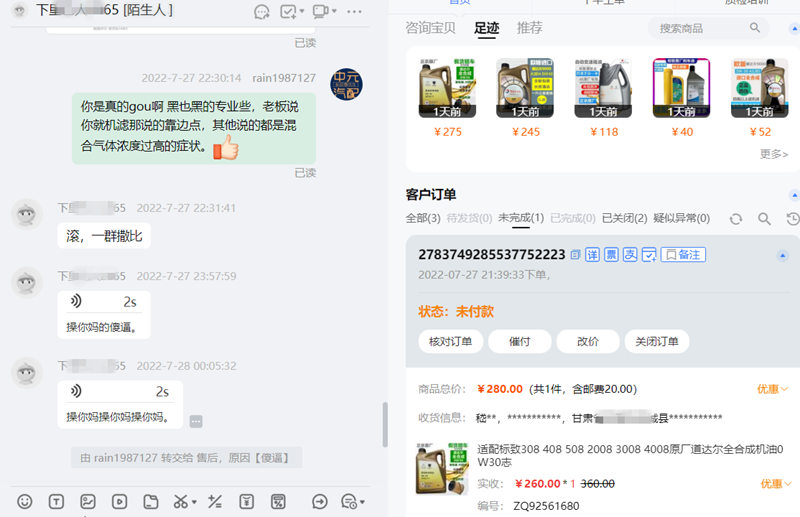Click the send video icon

click(119, 501)
